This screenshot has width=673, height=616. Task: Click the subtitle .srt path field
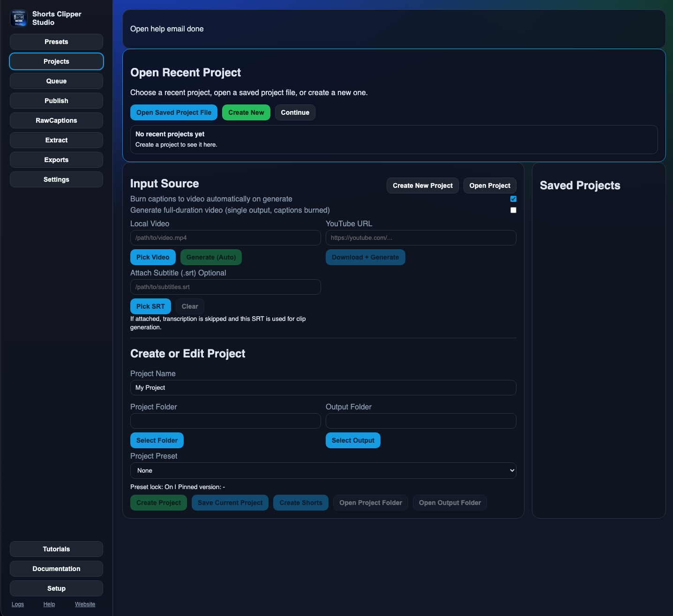(225, 287)
